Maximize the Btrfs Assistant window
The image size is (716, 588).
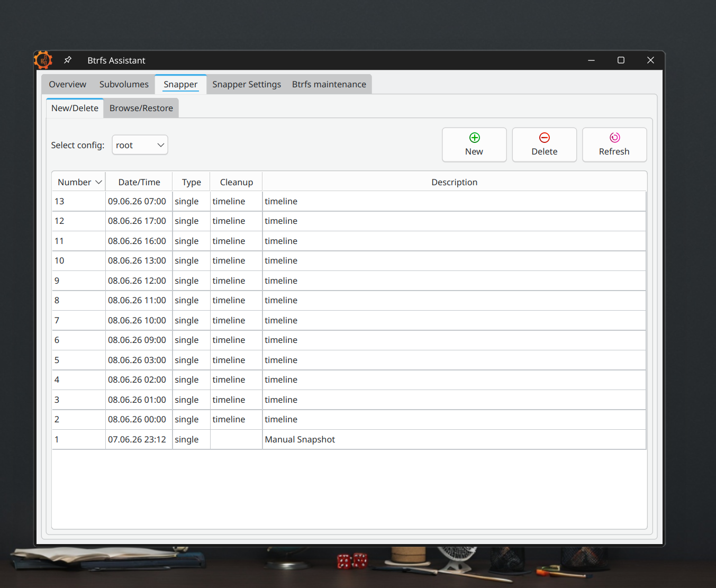[621, 60]
